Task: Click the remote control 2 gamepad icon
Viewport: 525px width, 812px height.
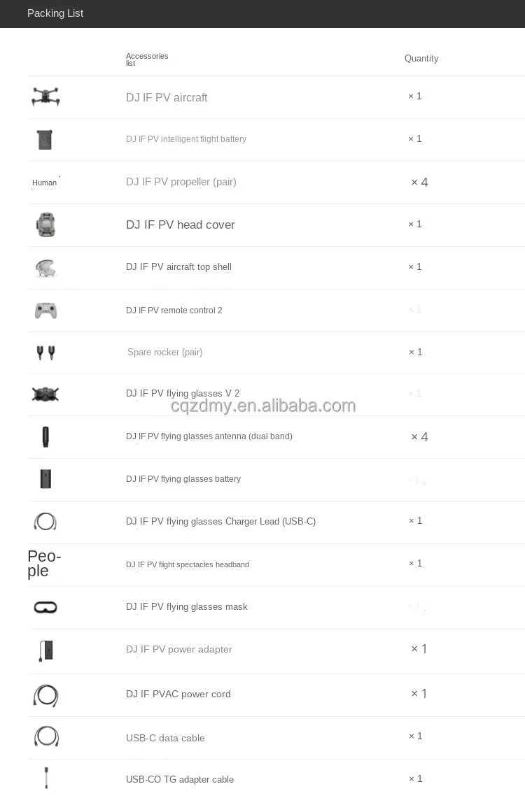Action: click(45, 311)
